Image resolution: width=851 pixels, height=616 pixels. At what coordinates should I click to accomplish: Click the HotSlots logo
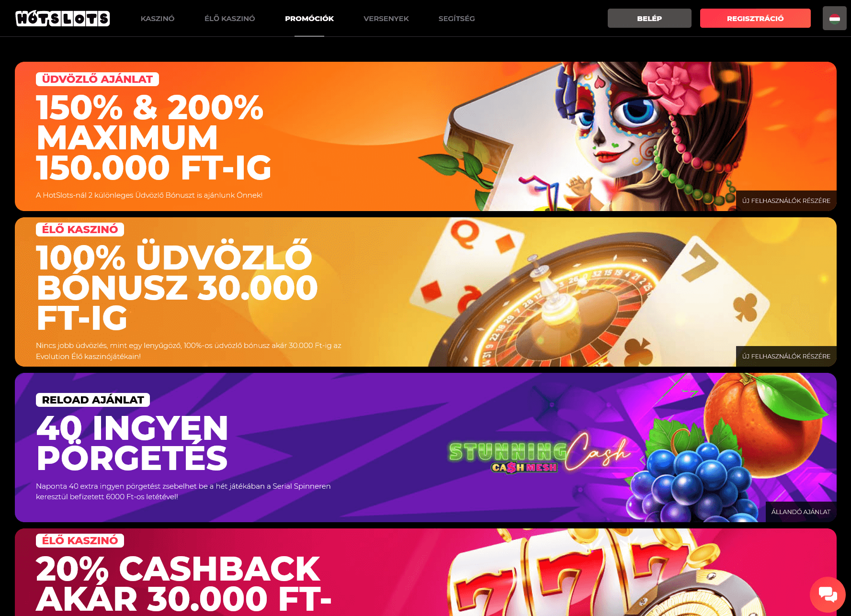[63, 18]
